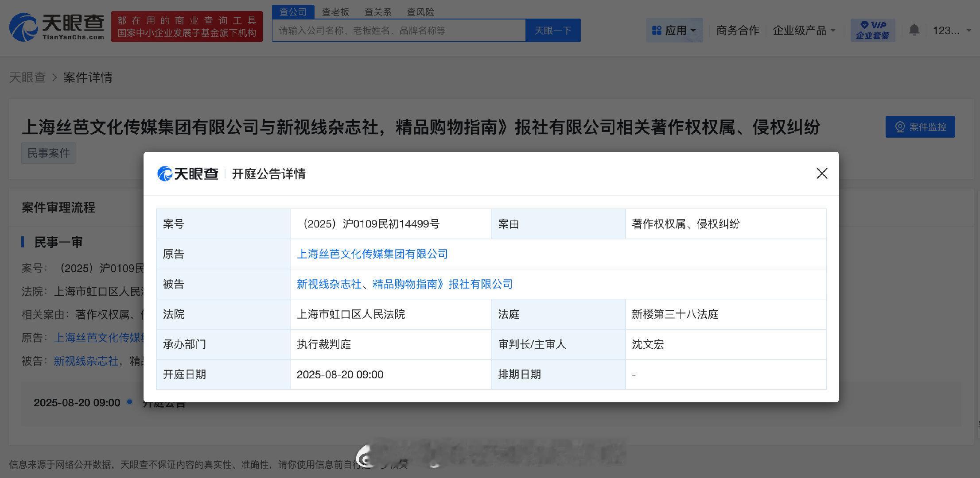Screen dimensions: 980x478
Task: Open 精品购物指南》报社有限公司 defendant link
Action: tap(442, 284)
